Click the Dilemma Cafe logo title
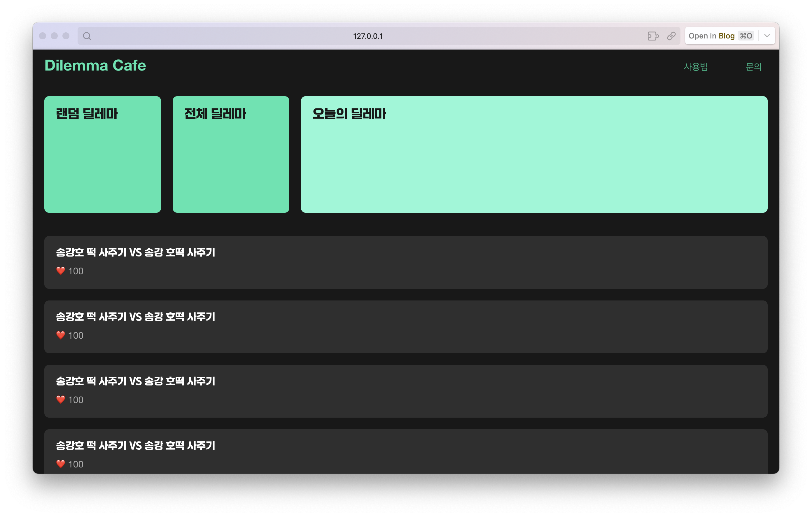Viewport: 812px width, 517px height. point(95,65)
